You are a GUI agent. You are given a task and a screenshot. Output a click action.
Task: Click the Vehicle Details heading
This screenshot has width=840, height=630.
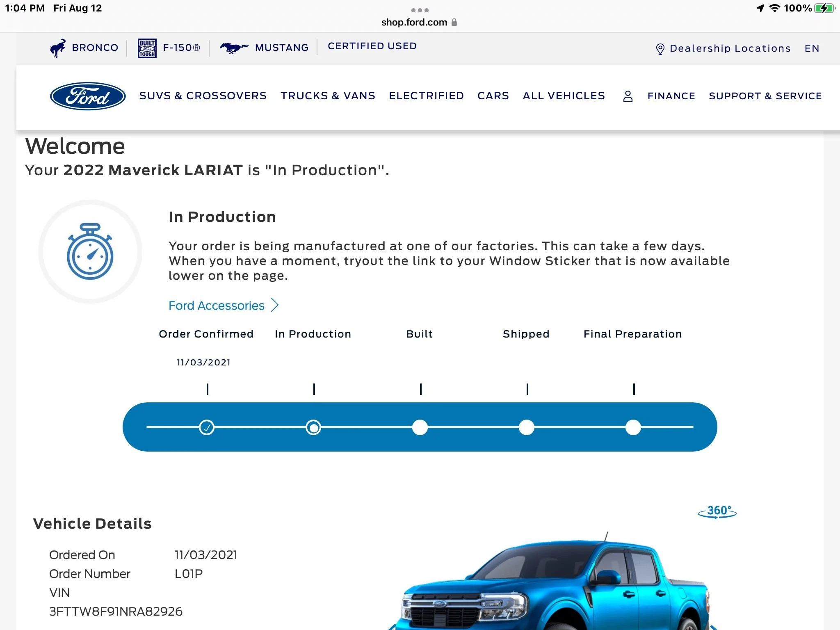click(92, 524)
